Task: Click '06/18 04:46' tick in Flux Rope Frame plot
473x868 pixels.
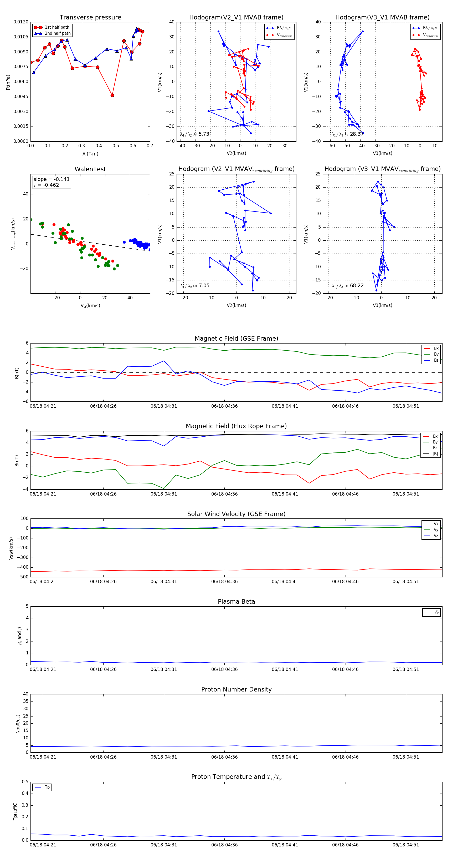Action: click(x=345, y=494)
